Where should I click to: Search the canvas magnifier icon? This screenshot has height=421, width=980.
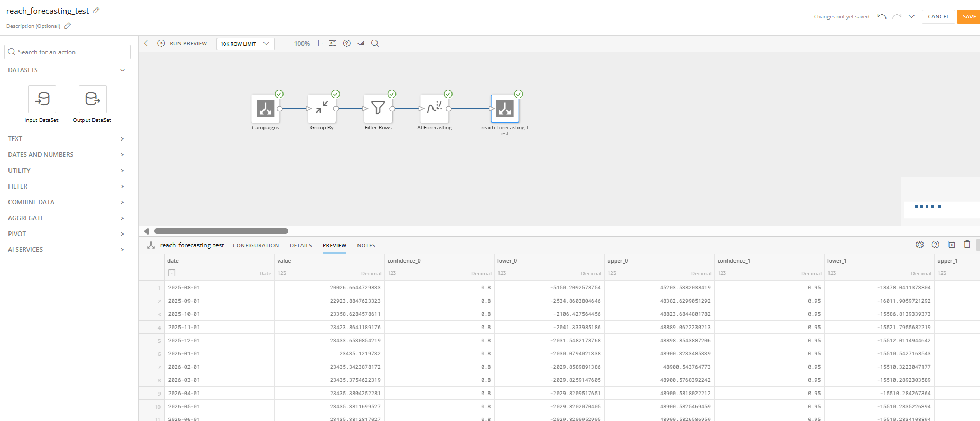pyautogui.click(x=375, y=43)
